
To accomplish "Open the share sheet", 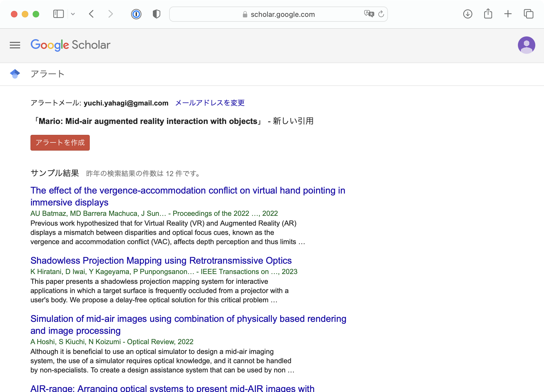I will tap(488, 14).
